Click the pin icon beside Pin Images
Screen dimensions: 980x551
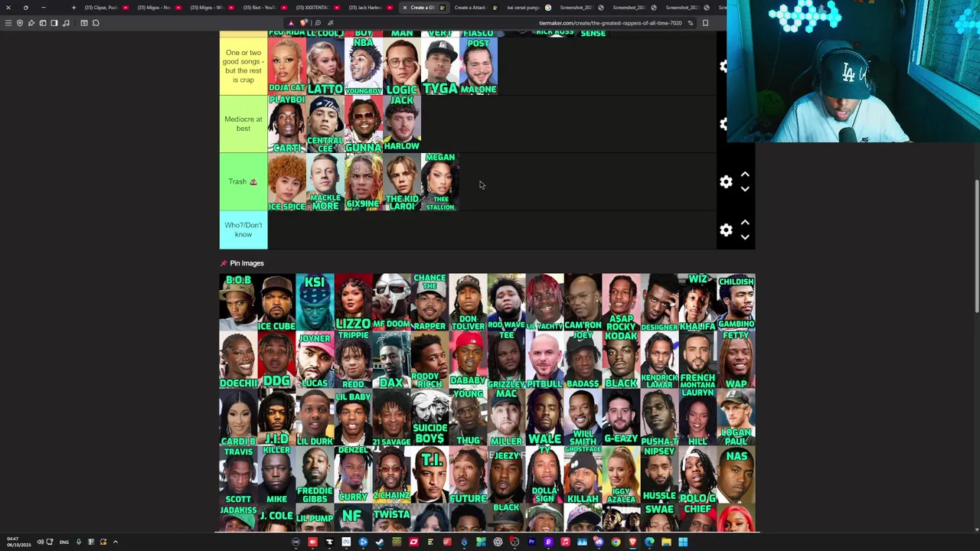(224, 263)
